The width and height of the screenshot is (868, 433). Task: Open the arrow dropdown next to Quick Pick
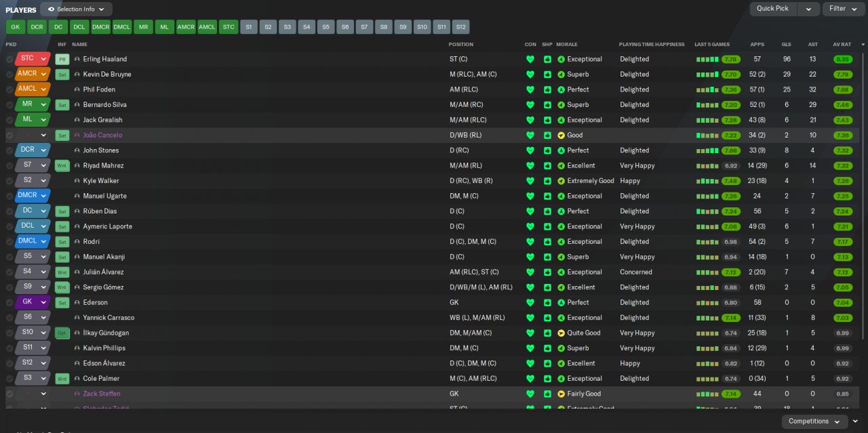click(808, 9)
